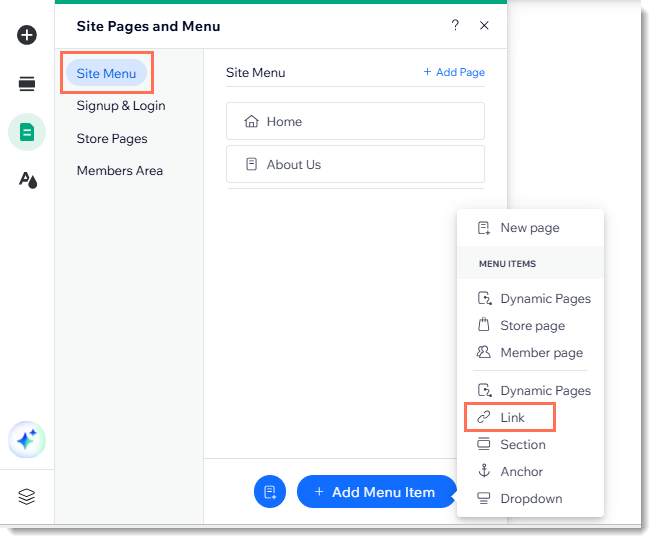Image resolution: width=656 pixels, height=543 pixels.
Task: Choose Link in the menu items list
Action: pyautogui.click(x=512, y=417)
